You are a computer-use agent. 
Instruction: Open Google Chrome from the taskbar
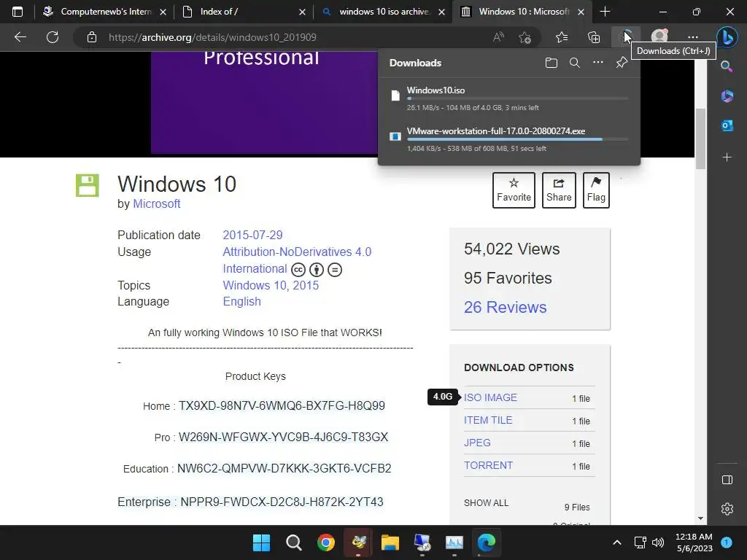tap(326, 542)
